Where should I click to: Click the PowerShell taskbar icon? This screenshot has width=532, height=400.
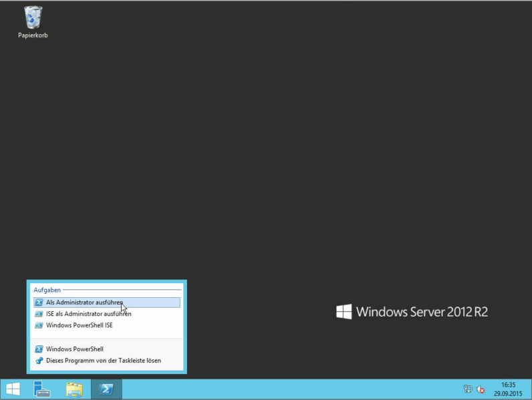(x=106, y=389)
